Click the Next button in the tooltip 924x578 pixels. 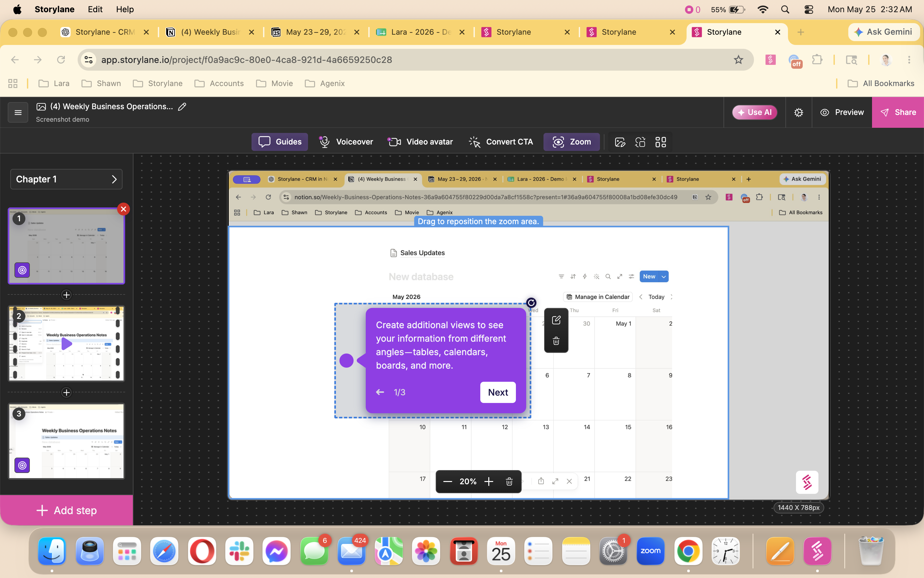point(498,392)
